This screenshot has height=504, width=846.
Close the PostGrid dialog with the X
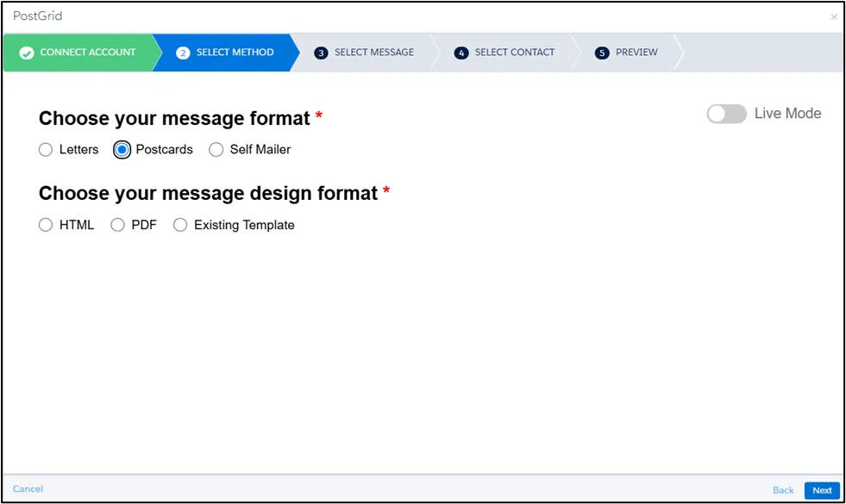coord(833,17)
